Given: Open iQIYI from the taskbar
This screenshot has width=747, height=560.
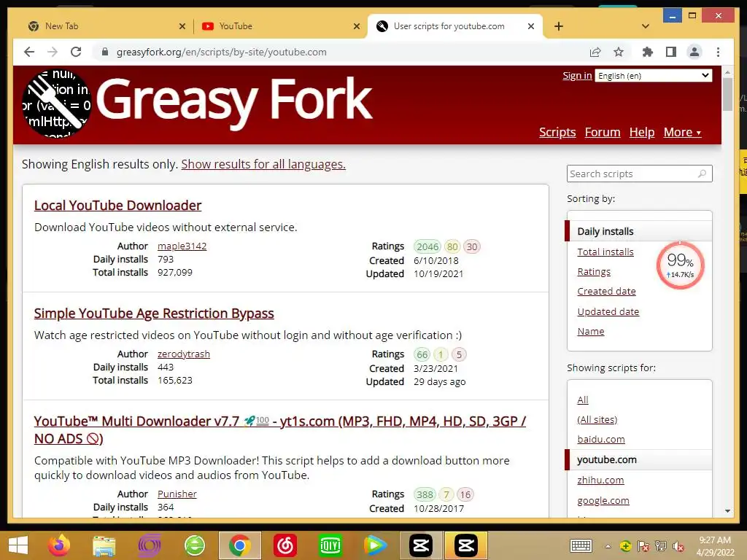Looking at the screenshot, I should (x=330, y=545).
